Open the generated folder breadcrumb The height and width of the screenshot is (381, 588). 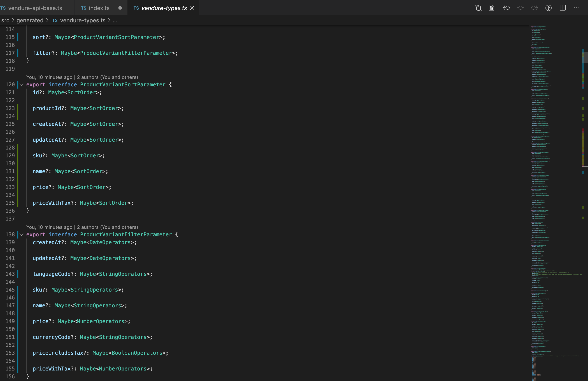pos(30,21)
